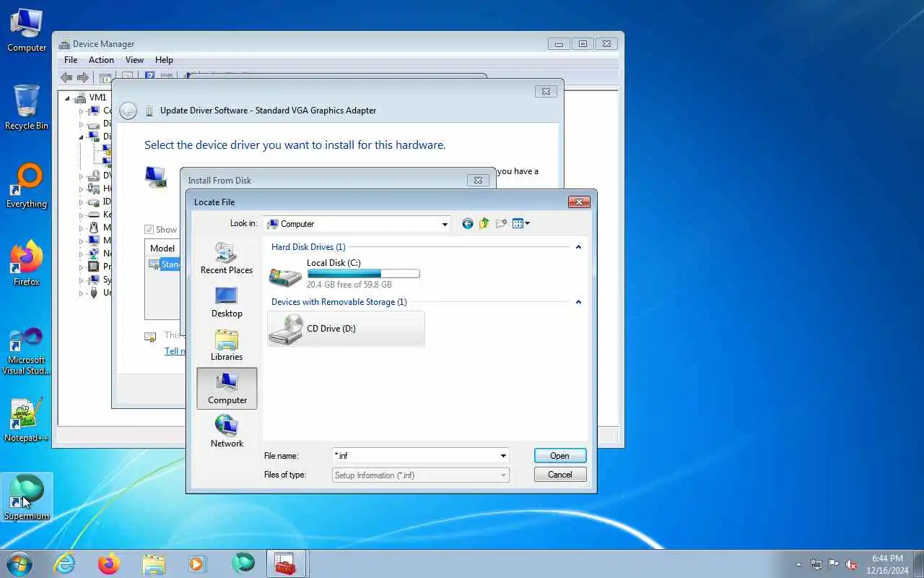
Task: Open the View Menu icon in Locate File
Action: click(521, 224)
